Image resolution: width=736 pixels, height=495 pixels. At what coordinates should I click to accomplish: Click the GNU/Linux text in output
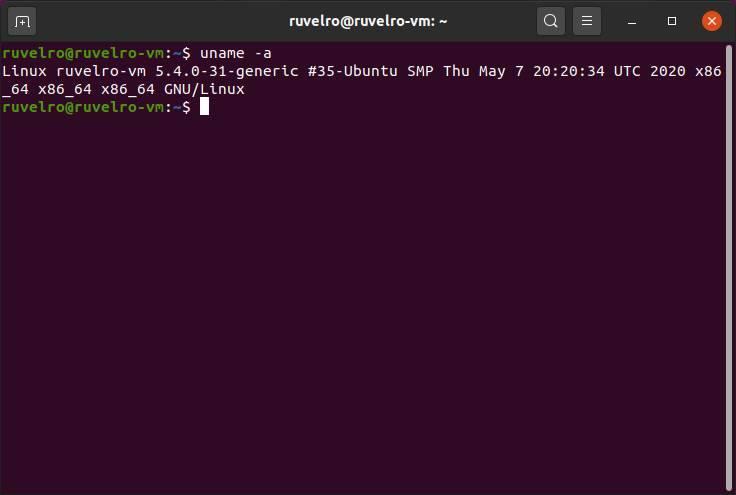[204, 90]
